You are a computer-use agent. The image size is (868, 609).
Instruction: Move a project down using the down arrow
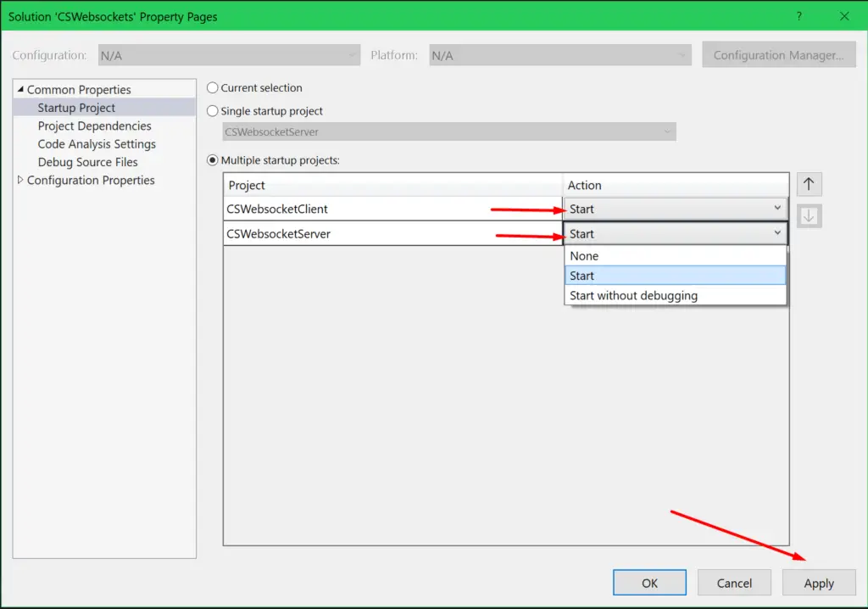(809, 215)
